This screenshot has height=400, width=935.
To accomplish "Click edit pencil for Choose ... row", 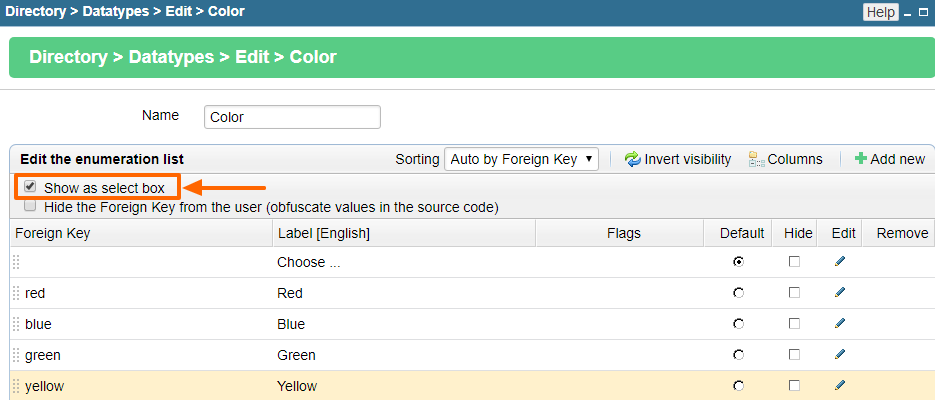I will (x=840, y=262).
